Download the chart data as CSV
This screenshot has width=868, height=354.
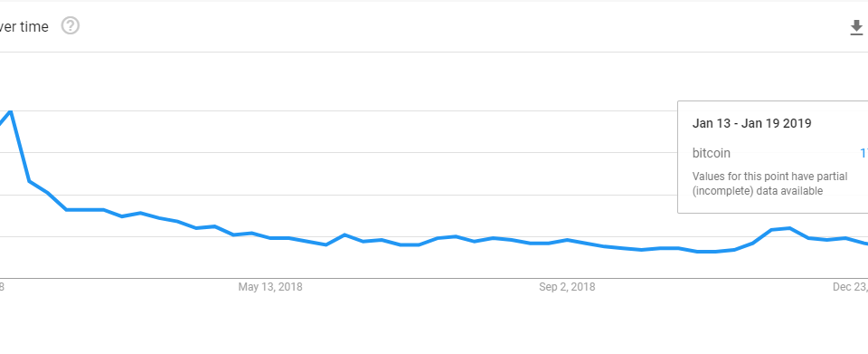856,27
